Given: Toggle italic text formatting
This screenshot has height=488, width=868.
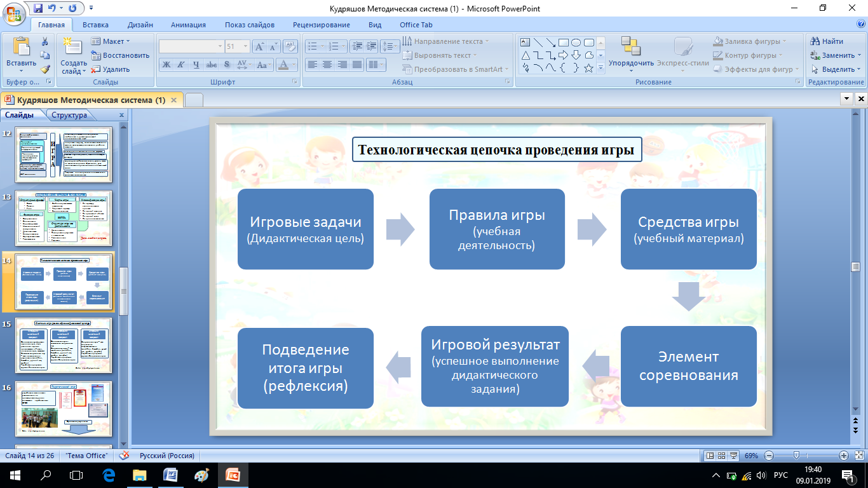Looking at the screenshot, I should 180,64.
